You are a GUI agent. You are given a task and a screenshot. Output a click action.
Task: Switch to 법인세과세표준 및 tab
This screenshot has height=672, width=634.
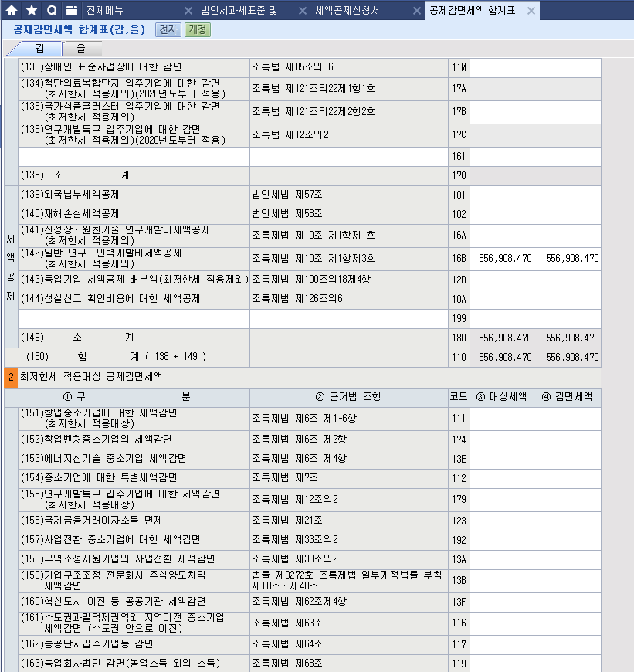coord(239,10)
